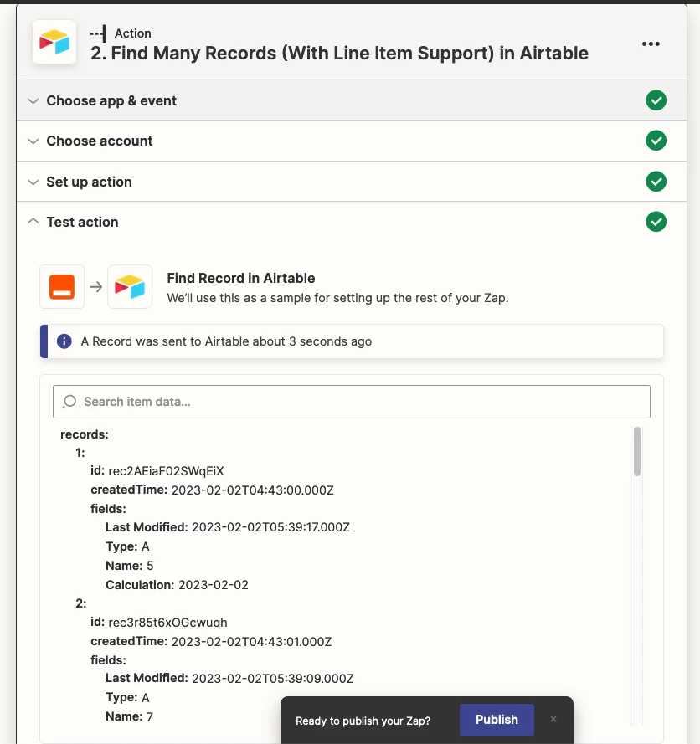Click green checkmark for Choose account
The height and width of the screenshot is (744, 700).
tap(656, 141)
